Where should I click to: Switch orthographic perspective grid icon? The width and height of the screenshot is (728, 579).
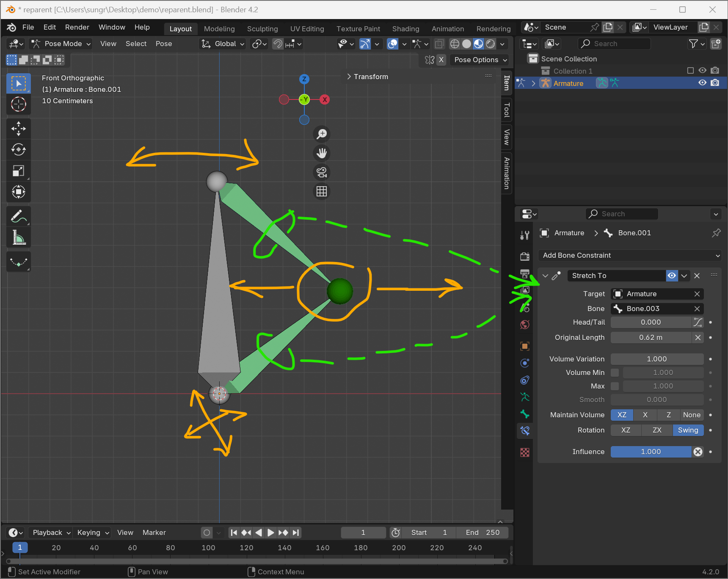pyautogui.click(x=322, y=191)
